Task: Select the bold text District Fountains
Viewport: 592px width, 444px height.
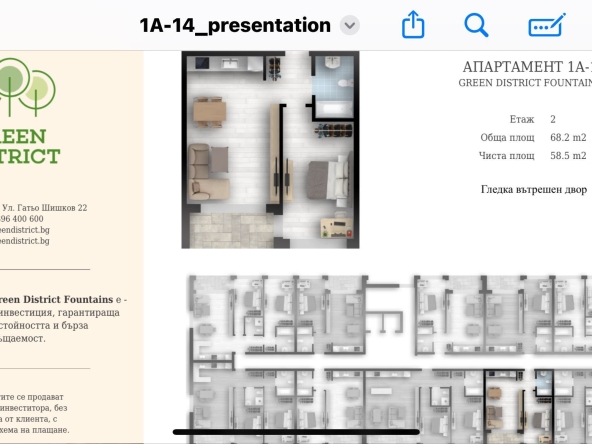Action: (x=68, y=299)
